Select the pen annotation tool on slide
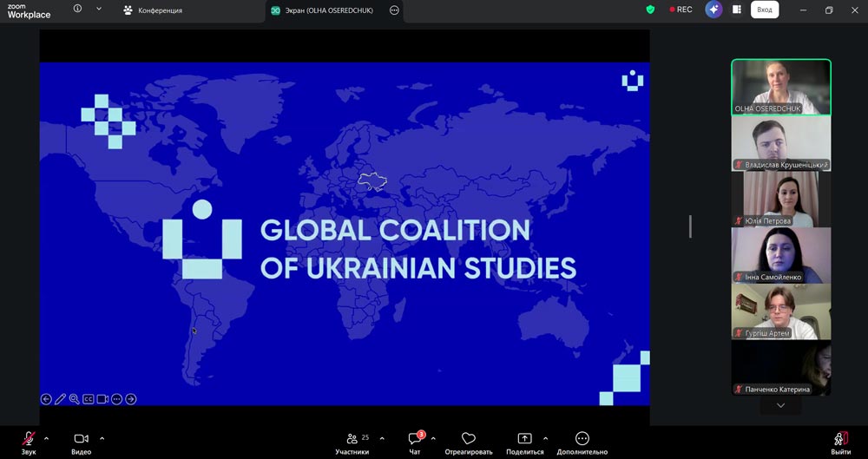The image size is (868, 459). point(60,399)
